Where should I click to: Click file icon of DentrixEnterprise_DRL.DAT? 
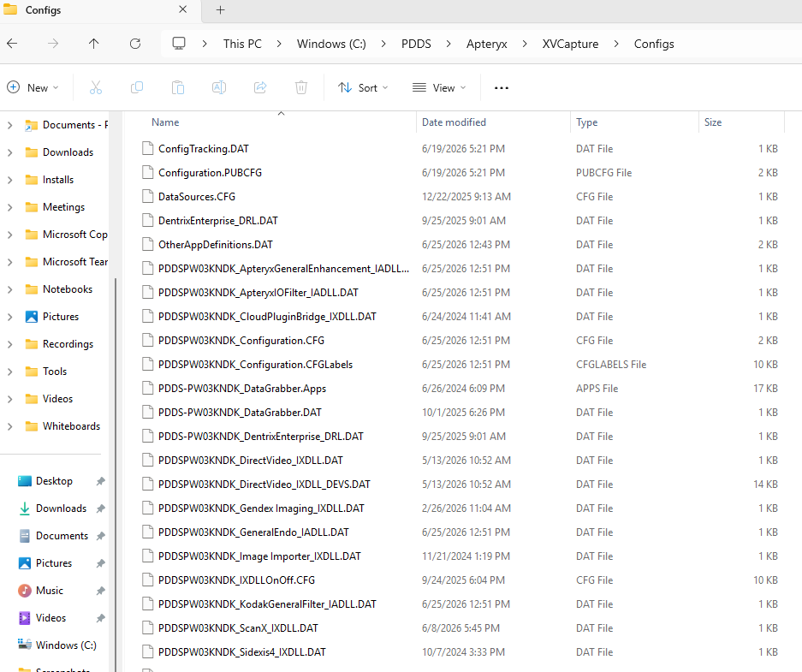click(148, 220)
